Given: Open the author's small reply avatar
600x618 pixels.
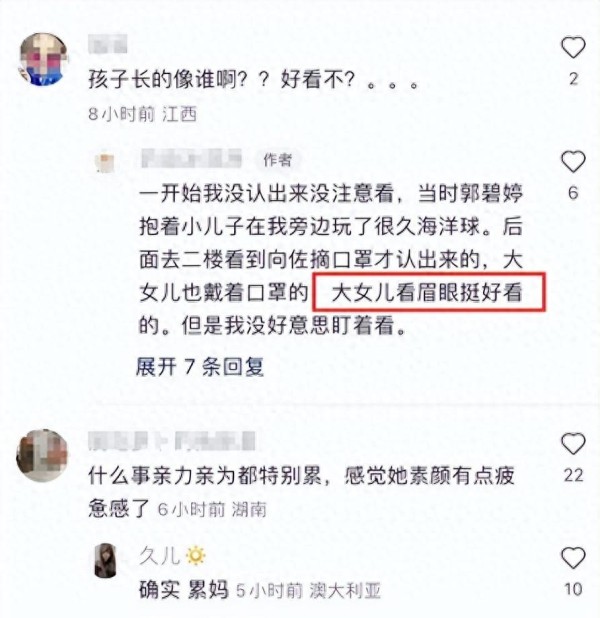Looking at the screenshot, I should (x=105, y=162).
